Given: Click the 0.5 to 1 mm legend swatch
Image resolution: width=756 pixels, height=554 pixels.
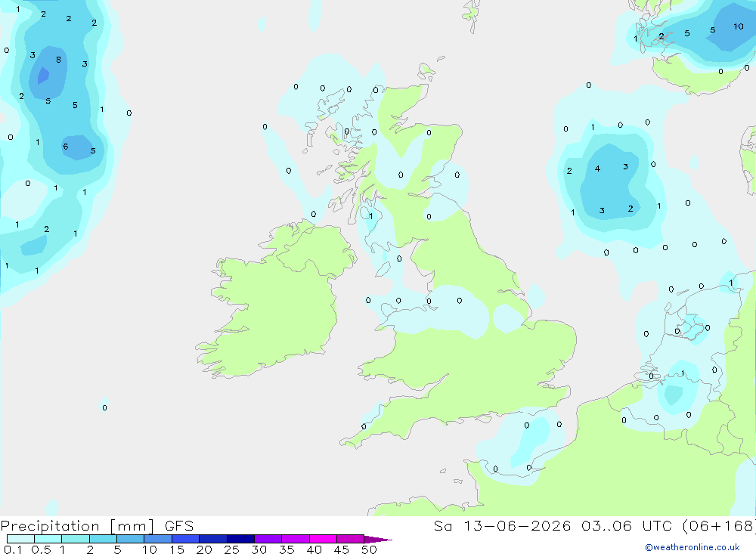Looking at the screenshot, I should pyautogui.click(x=48, y=539).
